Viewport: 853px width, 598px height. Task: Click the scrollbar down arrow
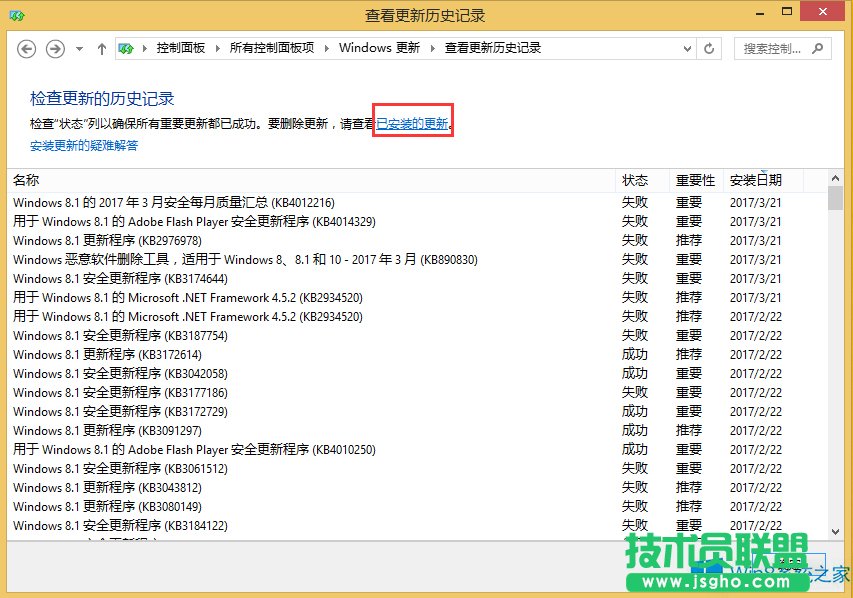pos(833,531)
